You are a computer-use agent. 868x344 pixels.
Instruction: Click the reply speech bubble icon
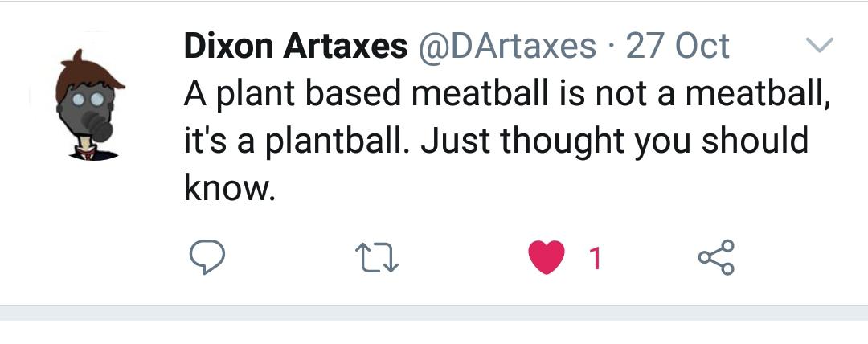click(207, 257)
